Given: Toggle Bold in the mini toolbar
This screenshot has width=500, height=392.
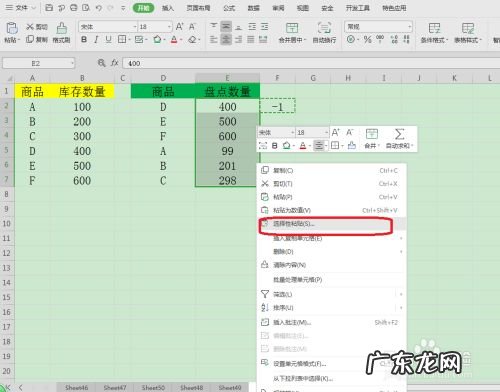Looking at the screenshot, I should point(275,146).
